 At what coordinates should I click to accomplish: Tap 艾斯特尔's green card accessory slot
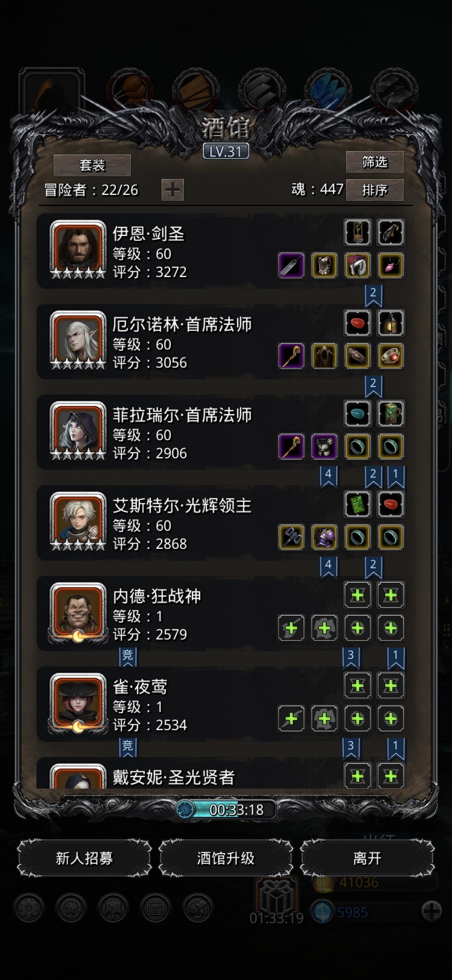tap(357, 504)
